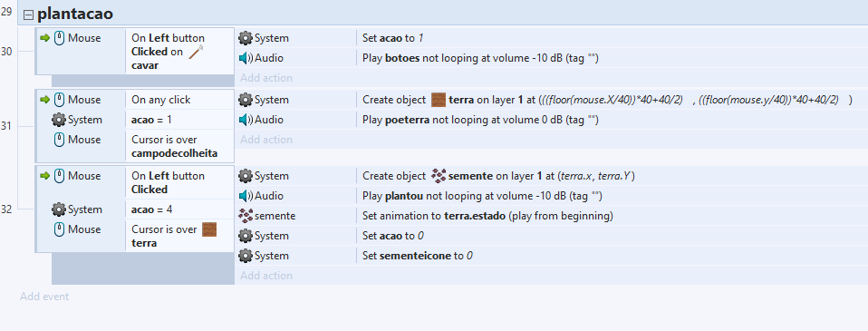Collapse the plantacao group
Screen dimensions: 868x331
28,15
